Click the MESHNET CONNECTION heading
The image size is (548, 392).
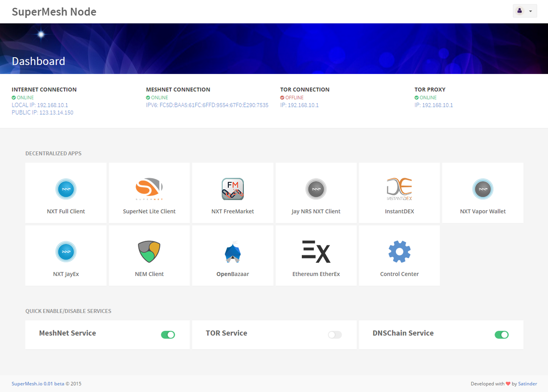point(178,90)
